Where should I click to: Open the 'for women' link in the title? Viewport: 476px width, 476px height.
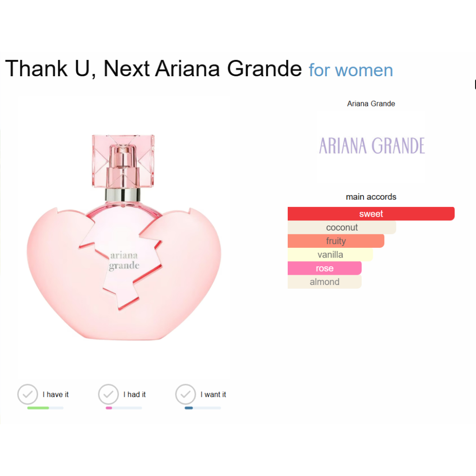[350, 70]
